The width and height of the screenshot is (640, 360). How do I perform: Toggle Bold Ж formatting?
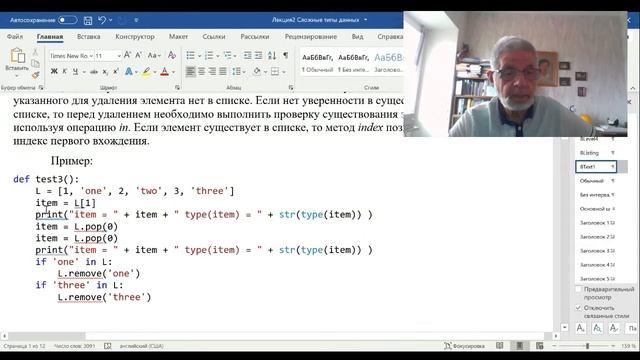point(54,71)
